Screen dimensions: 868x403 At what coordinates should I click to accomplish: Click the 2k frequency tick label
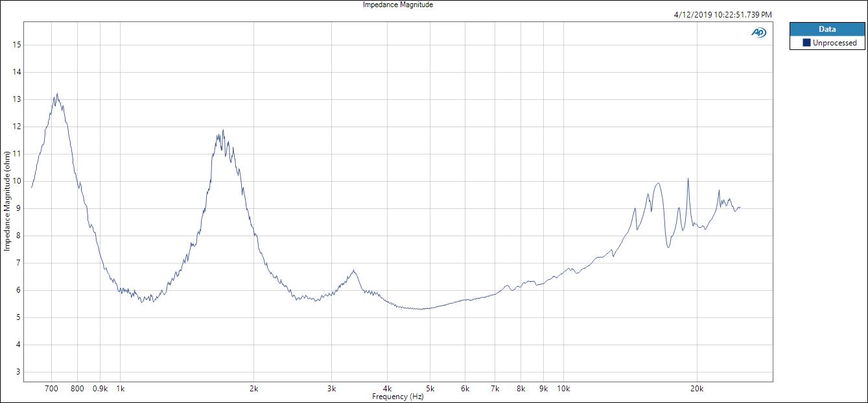[253, 389]
